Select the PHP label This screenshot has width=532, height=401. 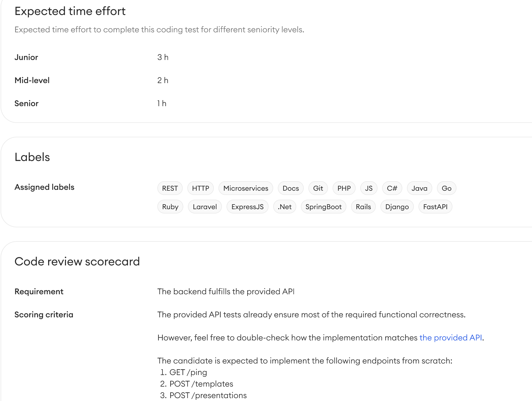point(344,188)
